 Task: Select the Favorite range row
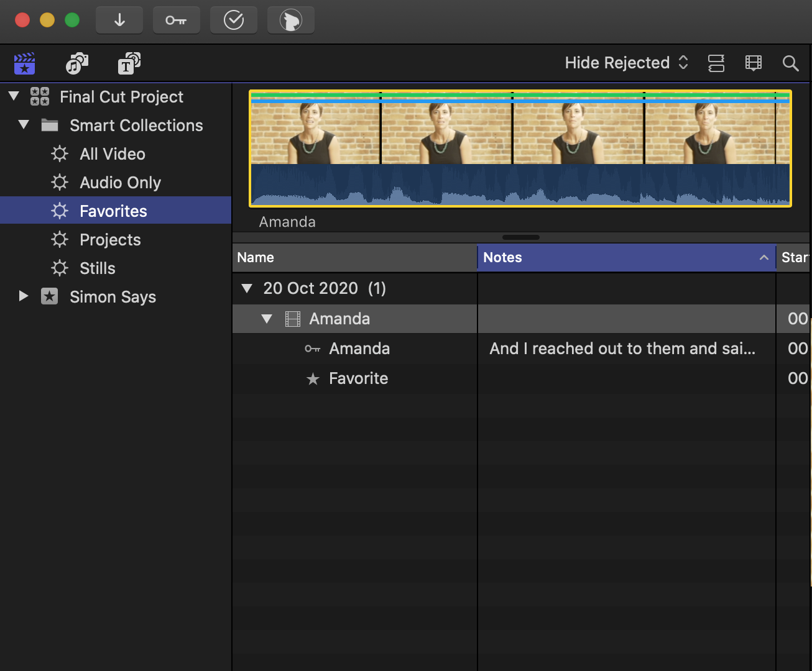358,378
